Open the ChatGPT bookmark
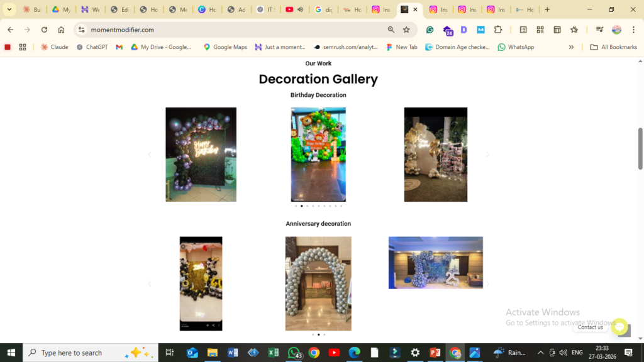The image size is (644, 362). tap(92, 47)
